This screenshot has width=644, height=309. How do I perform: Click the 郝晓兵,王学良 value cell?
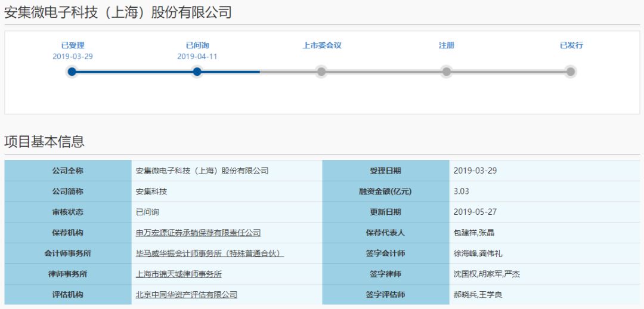pos(544,294)
